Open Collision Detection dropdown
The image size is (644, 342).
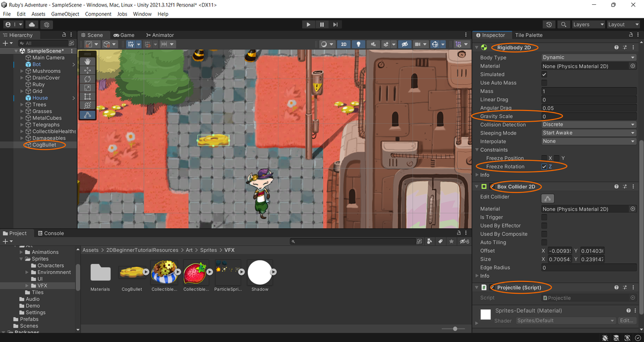pos(589,124)
